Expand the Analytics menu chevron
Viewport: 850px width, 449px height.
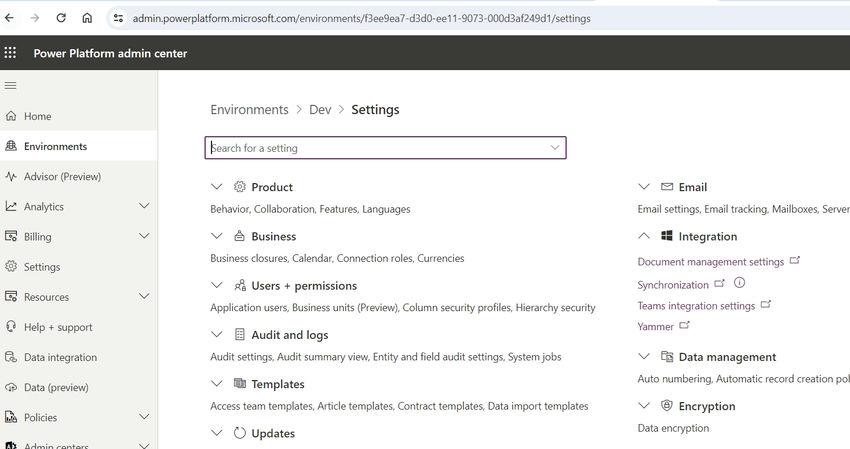pos(144,206)
